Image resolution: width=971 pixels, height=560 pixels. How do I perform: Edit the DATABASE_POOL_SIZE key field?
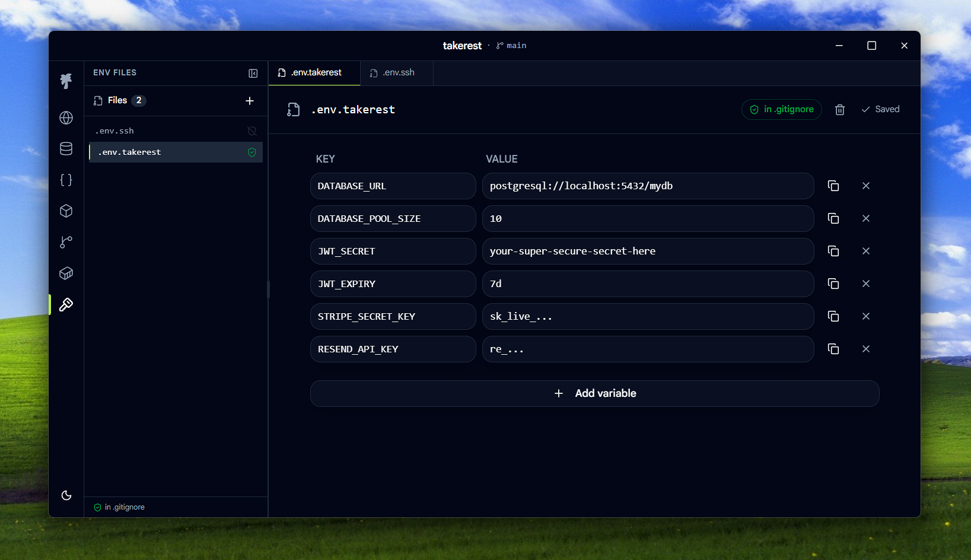click(x=393, y=219)
